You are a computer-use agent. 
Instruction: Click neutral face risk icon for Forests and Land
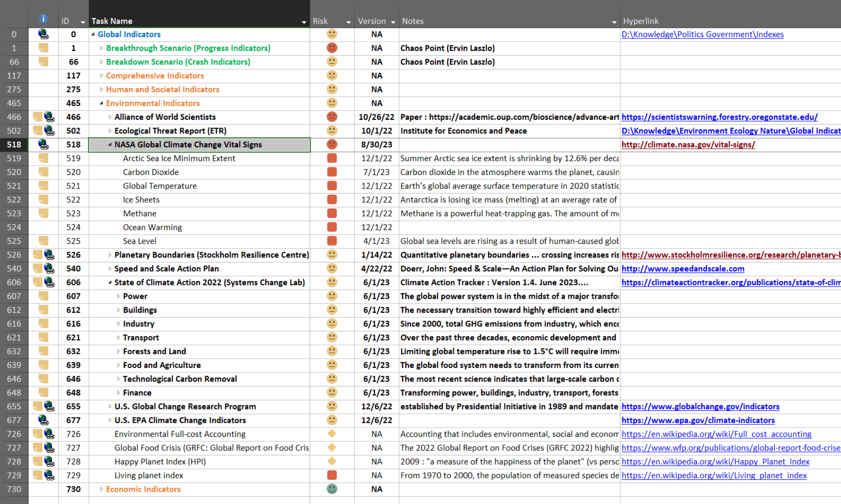click(332, 351)
